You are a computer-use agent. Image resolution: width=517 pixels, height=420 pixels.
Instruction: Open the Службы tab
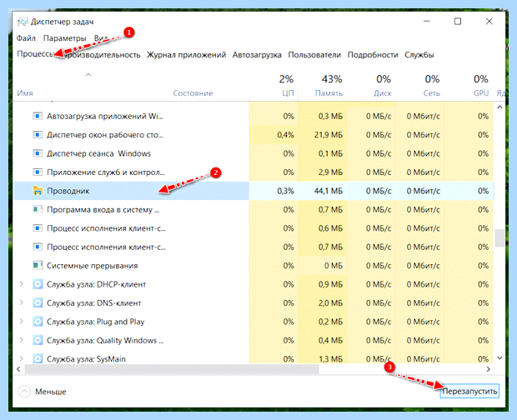[x=419, y=55]
